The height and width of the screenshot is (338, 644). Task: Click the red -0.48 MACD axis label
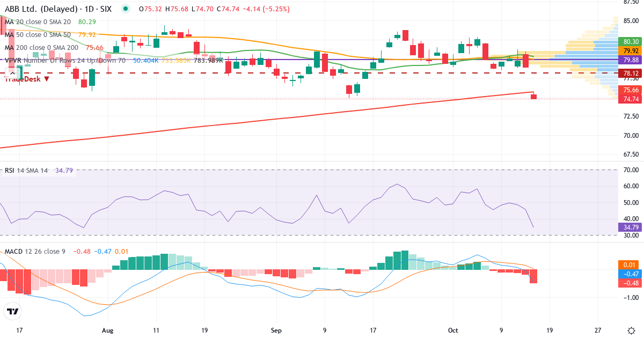631,283
